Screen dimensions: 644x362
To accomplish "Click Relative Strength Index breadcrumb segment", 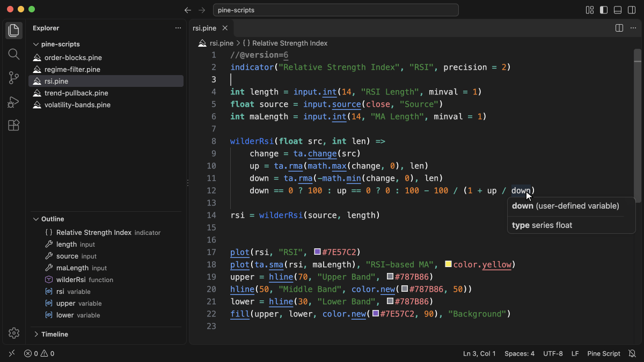I will (290, 43).
